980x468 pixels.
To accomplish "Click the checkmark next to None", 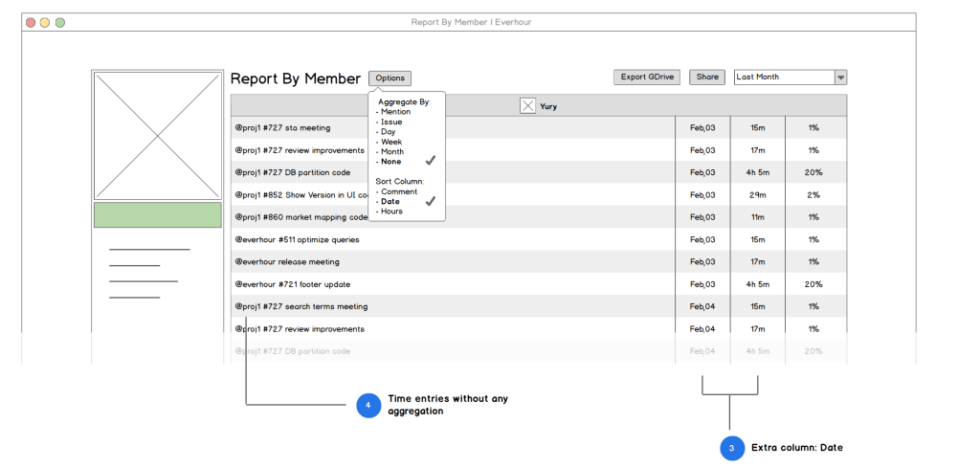I will coord(431,161).
